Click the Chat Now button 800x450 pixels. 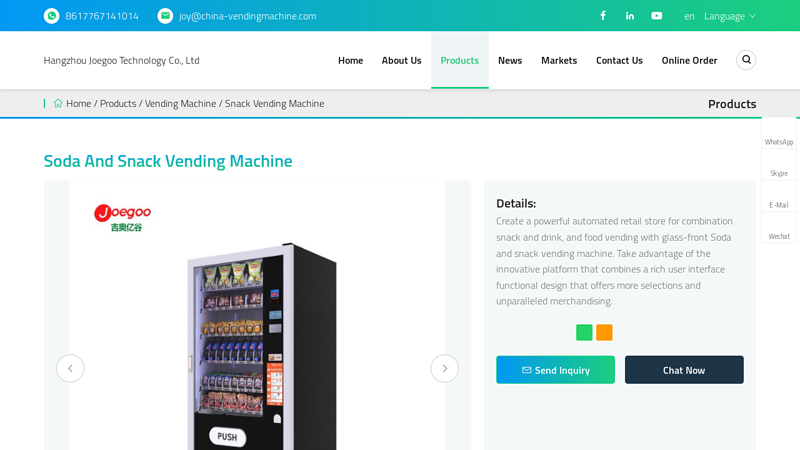(684, 370)
